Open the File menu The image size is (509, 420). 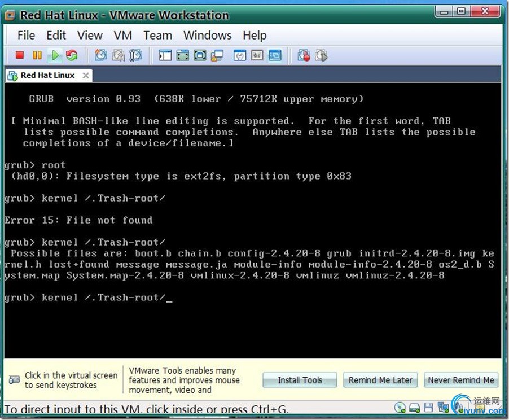[x=27, y=35]
